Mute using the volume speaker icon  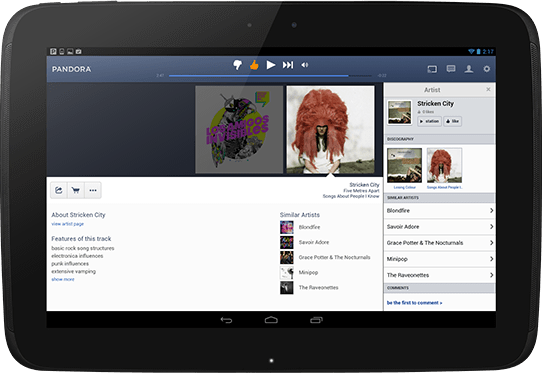pyautogui.click(x=305, y=65)
